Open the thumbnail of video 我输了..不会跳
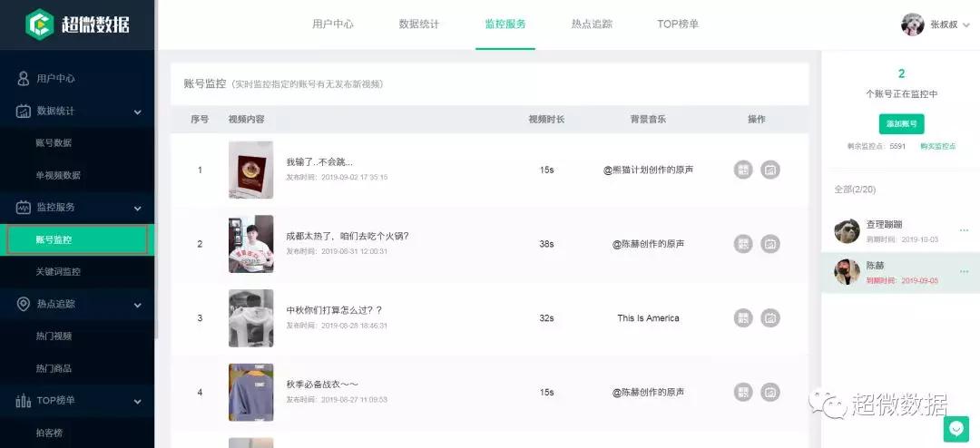This screenshot has height=448, width=980. point(250,170)
